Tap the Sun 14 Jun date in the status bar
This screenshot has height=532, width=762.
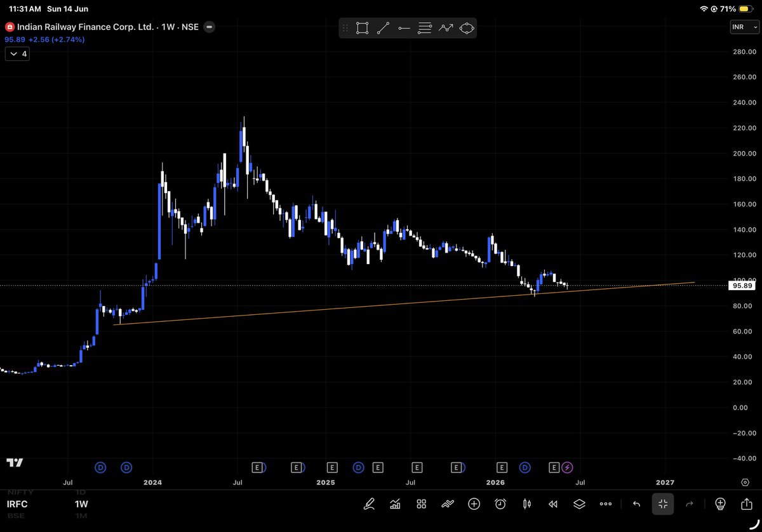coord(67,9)
